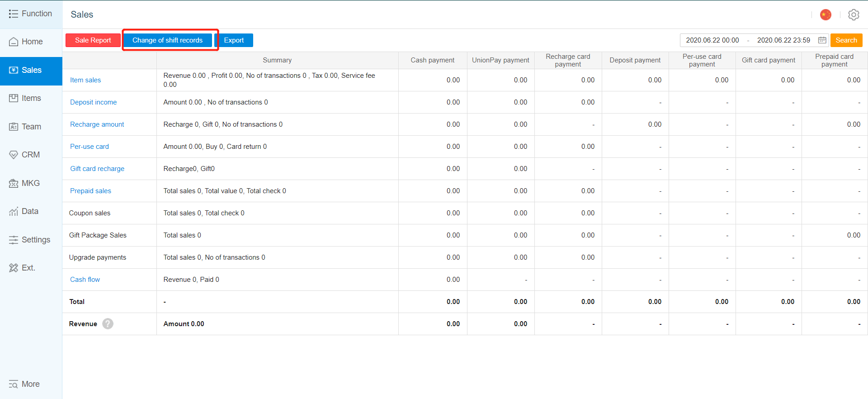Open the Data chart icon

coord(14,211)
